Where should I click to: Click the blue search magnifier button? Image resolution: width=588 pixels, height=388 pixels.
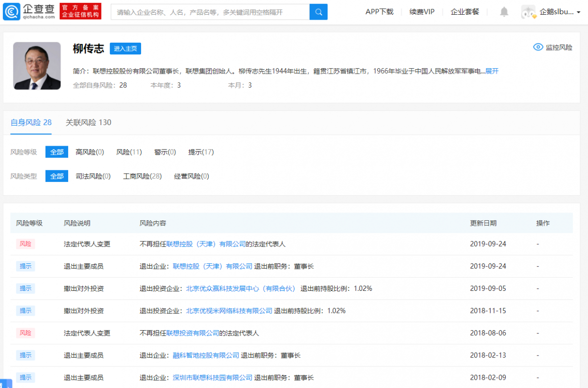pyautogui.click(x=318, y=12)
